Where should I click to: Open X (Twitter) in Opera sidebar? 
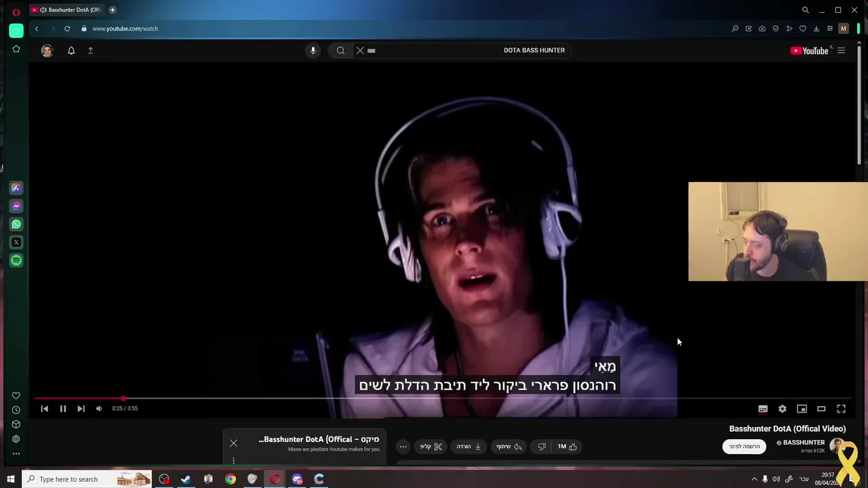[x=16, y=242]
